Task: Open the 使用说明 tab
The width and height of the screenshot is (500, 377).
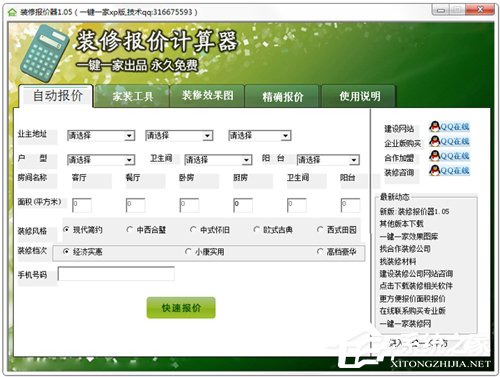Action: pyautogui.click(x=359, y=96)
